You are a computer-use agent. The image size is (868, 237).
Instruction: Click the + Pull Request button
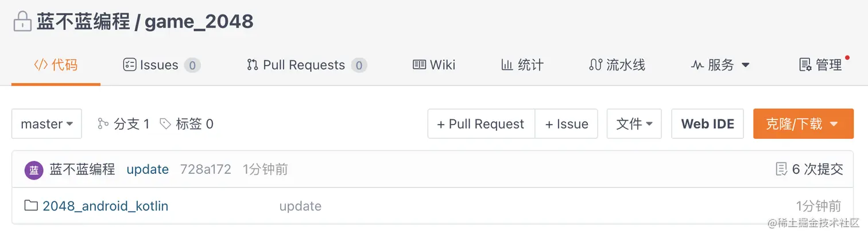tap(481, 124)
